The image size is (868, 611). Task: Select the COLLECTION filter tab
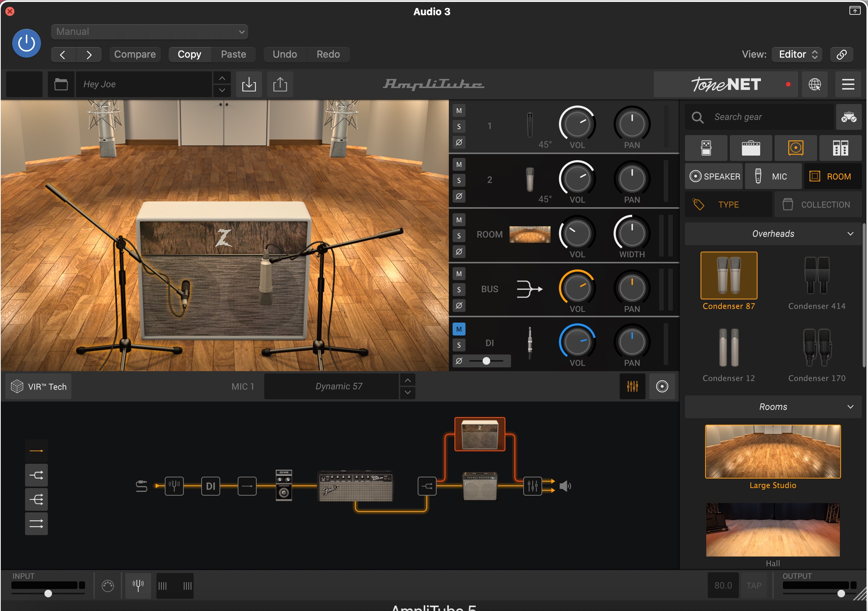pyautogui.click(x=818, y=205)
